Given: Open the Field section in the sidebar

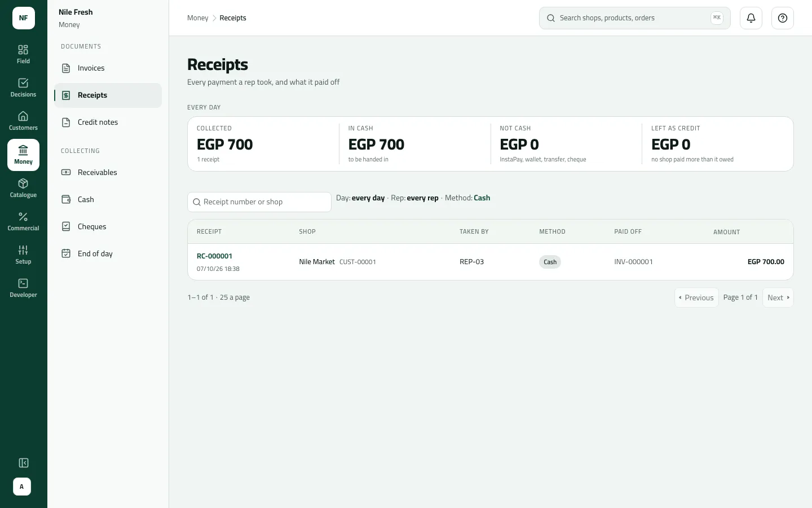Looking at the screenshot, I should coord(23,55).
